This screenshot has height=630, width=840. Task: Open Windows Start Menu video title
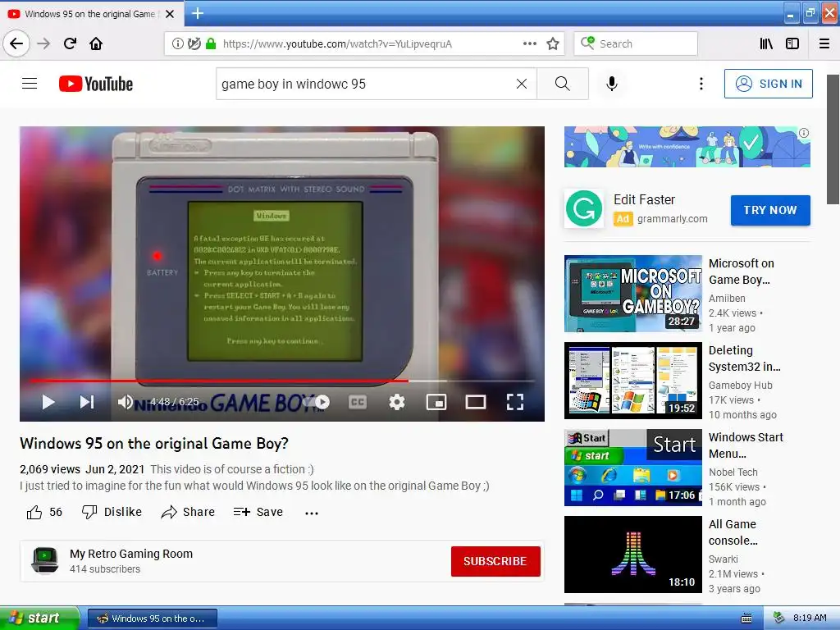(746, 445)
